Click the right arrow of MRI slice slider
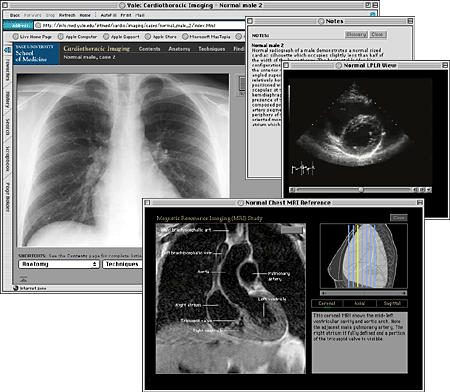450x392 pixels. 405,293
